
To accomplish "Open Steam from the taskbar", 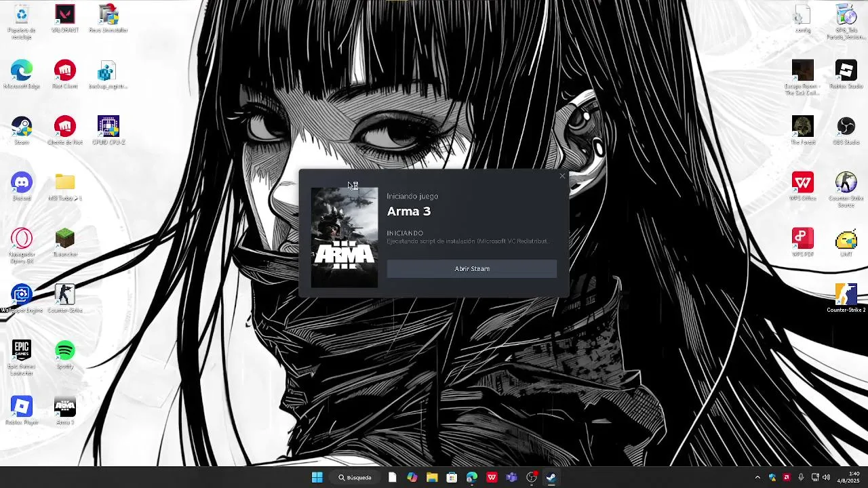I will [551, 477].
